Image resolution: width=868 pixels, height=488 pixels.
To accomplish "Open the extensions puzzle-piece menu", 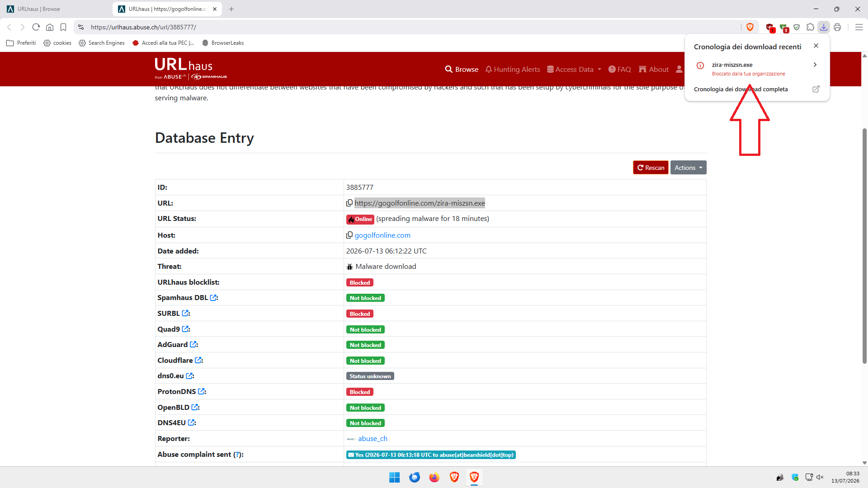I will (x=810, y=27).
